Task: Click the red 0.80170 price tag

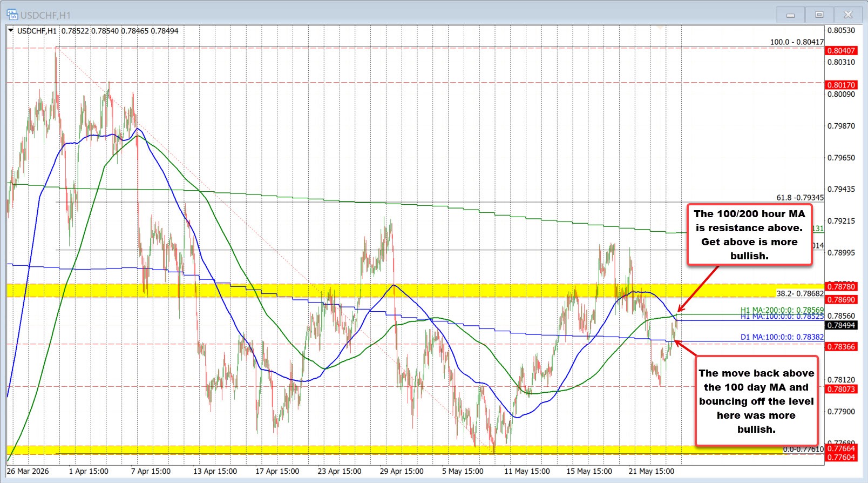Action: (x=842, y=85)
